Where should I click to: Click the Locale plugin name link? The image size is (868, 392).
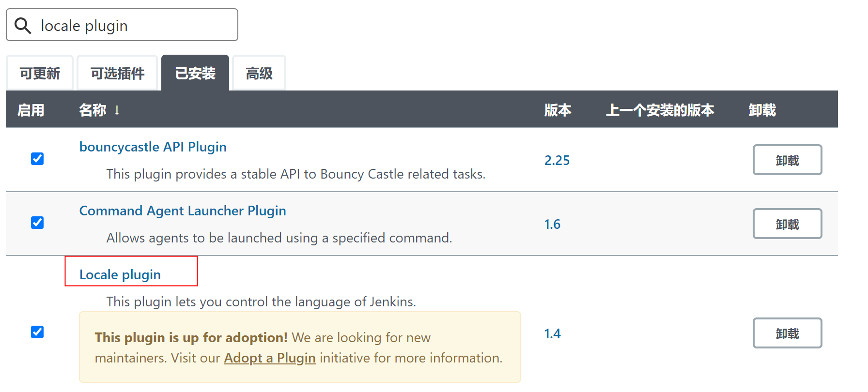point(120,275)
